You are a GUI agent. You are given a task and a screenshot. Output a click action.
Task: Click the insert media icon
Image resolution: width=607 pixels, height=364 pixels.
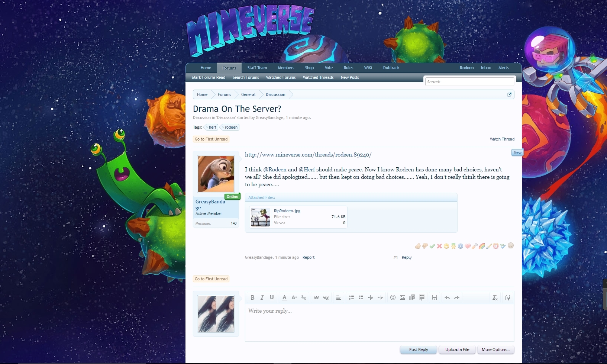[x=412, y=297]
